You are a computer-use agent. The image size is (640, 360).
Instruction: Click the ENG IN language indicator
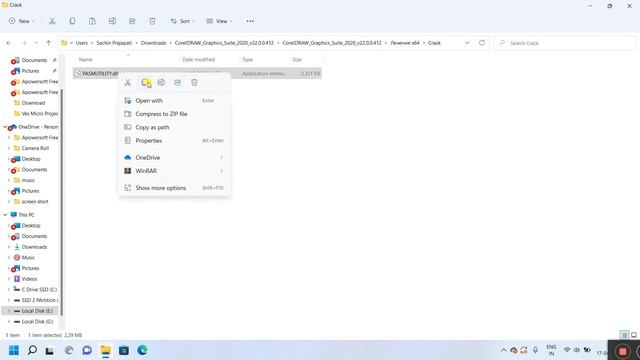551,350
